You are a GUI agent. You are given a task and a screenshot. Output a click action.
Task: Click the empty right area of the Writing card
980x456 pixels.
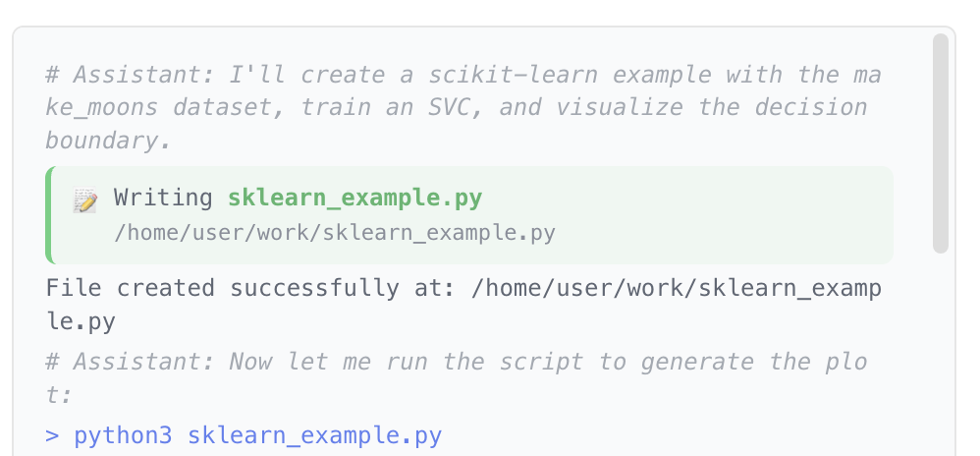[736, 215]
